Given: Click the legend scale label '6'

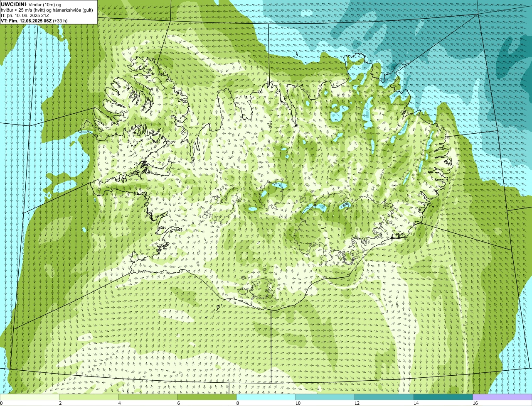Looking at the screenshot, I should click(179, 403).
